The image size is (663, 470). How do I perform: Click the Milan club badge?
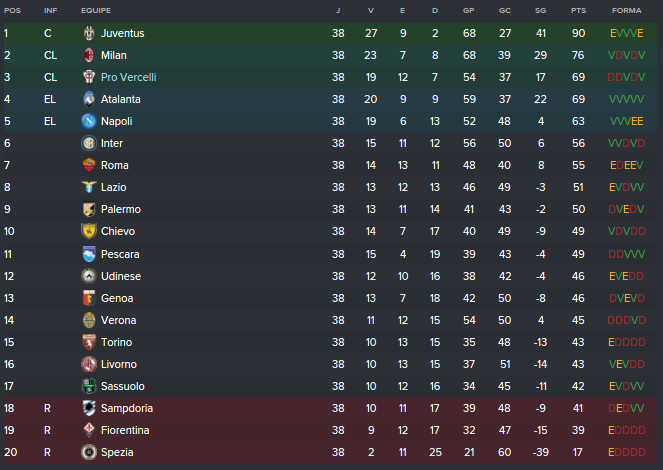89,55
